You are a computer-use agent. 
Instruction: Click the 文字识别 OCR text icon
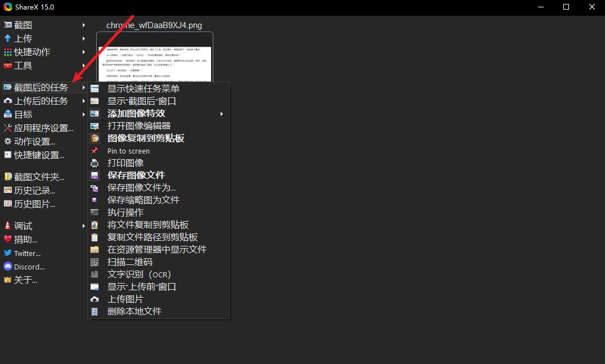tap(95, 275)
